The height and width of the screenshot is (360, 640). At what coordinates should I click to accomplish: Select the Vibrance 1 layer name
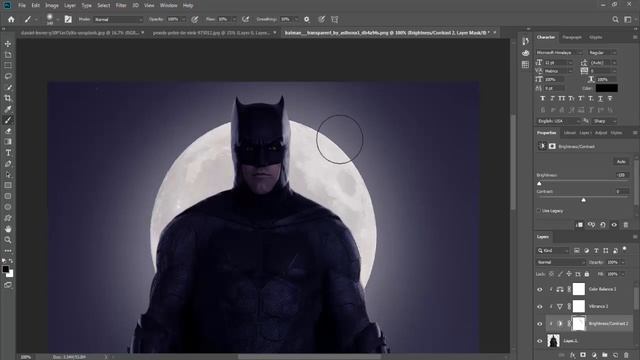(x=598, y=307)
